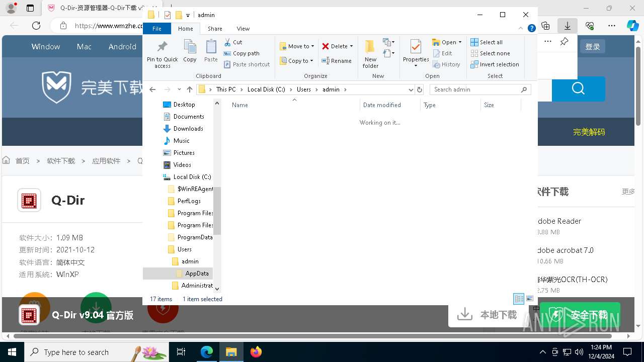
Task: Click the Paste icon in ribbon
Action: pos(211,47)
